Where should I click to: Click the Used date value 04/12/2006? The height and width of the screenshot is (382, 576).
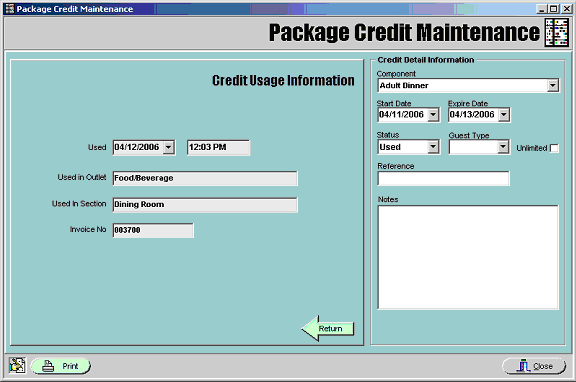137,147
